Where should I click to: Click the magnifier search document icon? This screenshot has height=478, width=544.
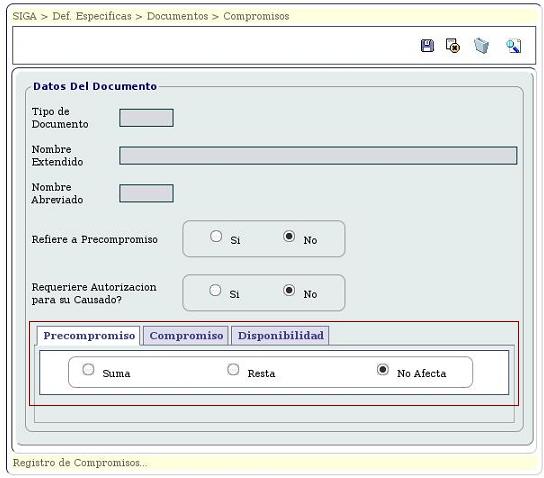coord(513,46)
